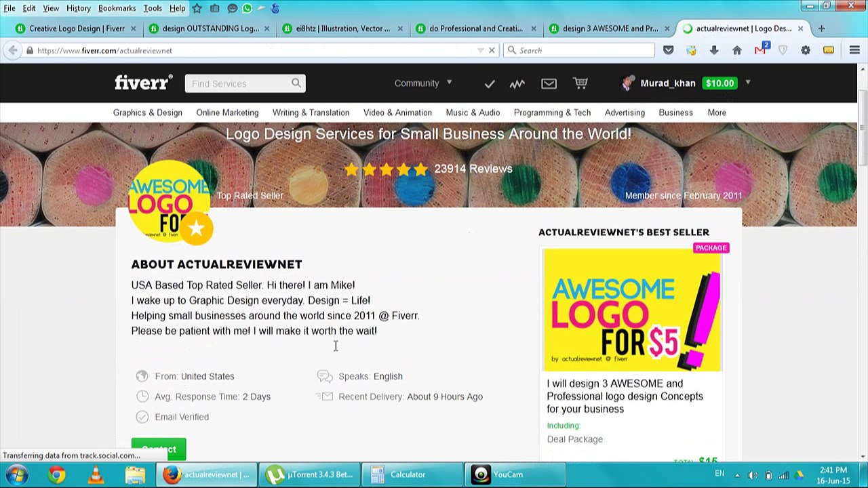Open the Fiverr to-do checkmark icon

point(490,83)
